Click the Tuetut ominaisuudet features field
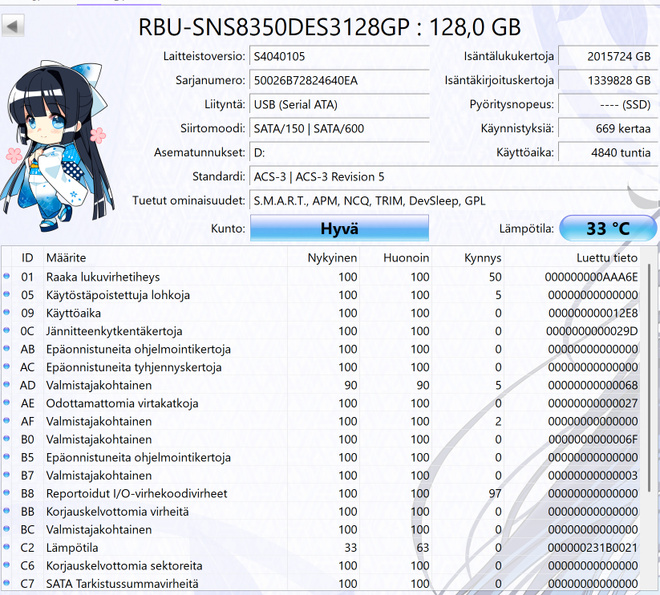This screenshot has height=595, width=660. click(453, 201)
